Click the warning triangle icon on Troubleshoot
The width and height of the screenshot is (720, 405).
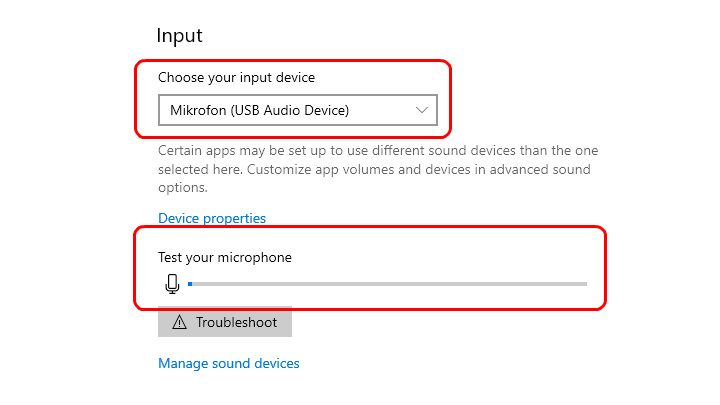pyautogui.click(x=179, y=322)
